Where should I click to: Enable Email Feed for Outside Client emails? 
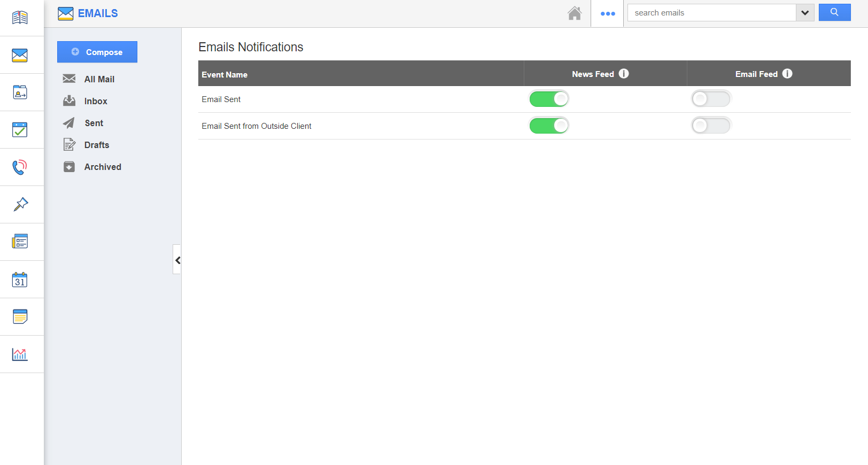[x=711, y=126]
